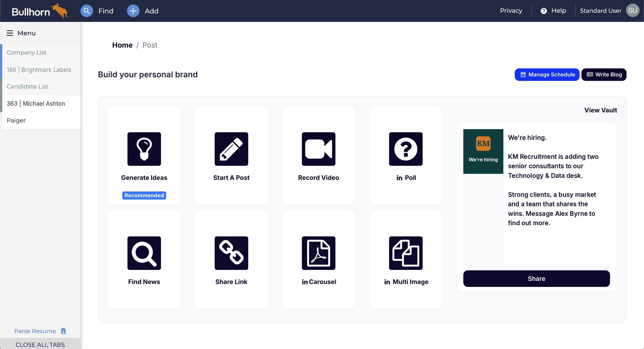Click the Manage Schedule button

(547, 74)
